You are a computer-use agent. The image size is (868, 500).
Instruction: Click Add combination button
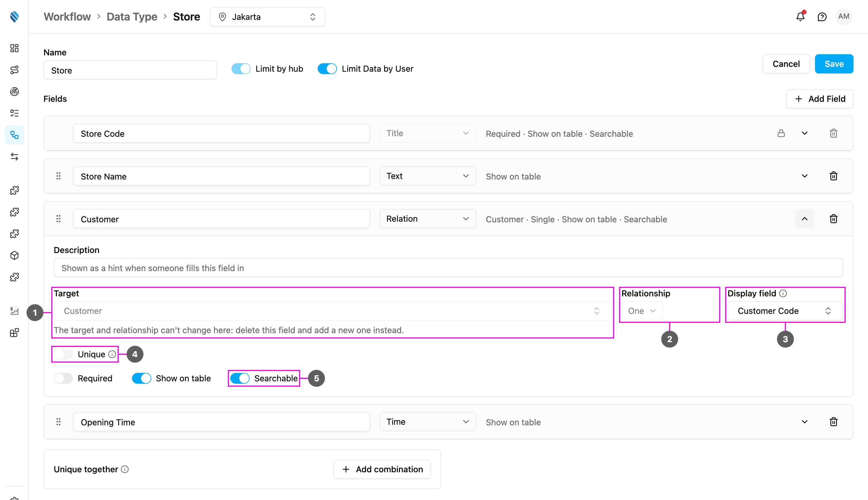pyautogui.click(x=382, y=469)
